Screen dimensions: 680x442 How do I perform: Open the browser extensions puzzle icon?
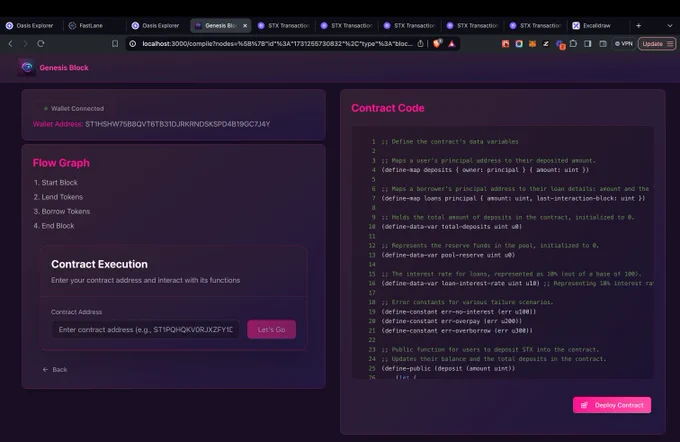[573, 43]
